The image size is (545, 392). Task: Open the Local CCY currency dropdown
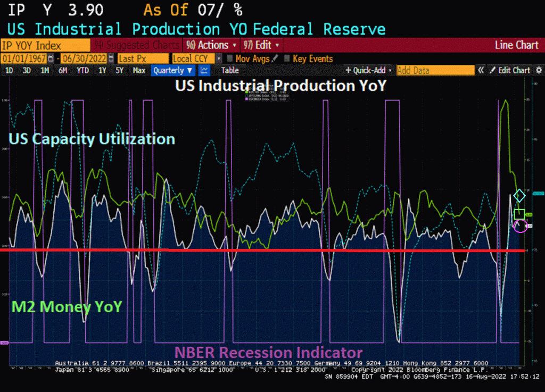point(197,59)
